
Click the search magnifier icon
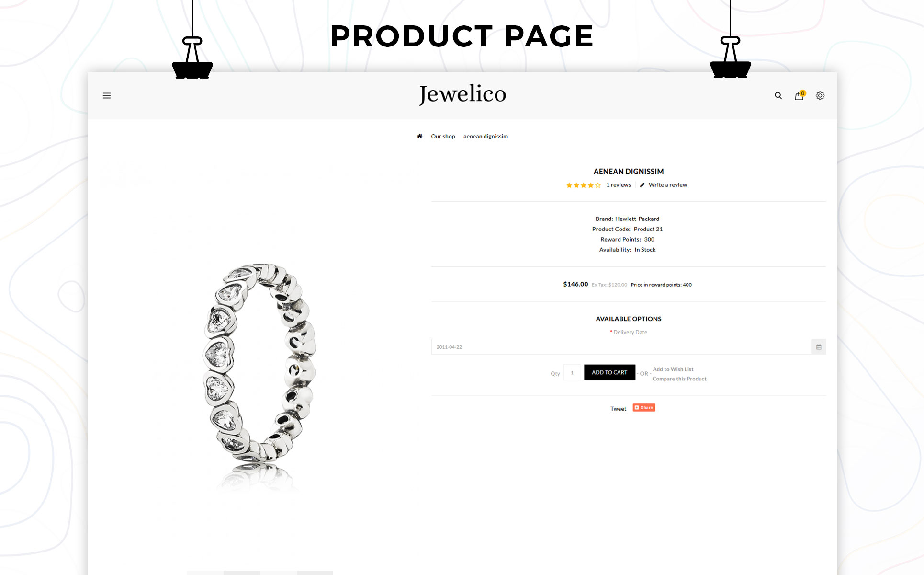(x=778, y=96)
